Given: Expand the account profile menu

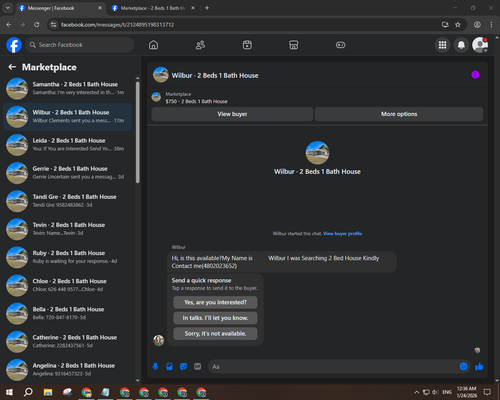Looking at the screenshot, I should [480, 45].
